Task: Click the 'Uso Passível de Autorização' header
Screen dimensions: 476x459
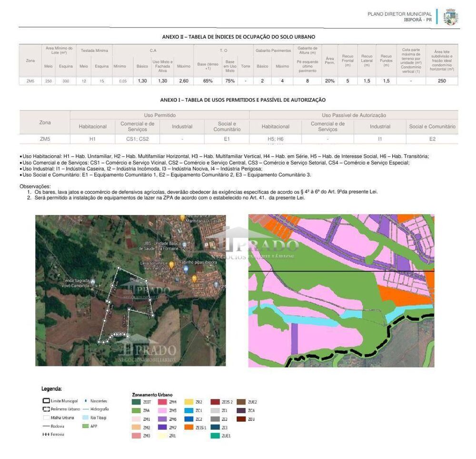Action: point(354,115)
